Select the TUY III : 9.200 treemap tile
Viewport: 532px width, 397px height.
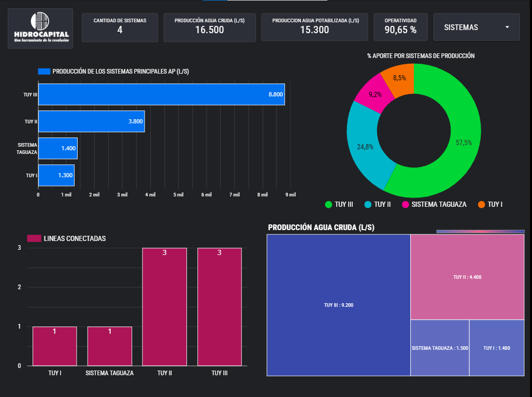[338, 305]
